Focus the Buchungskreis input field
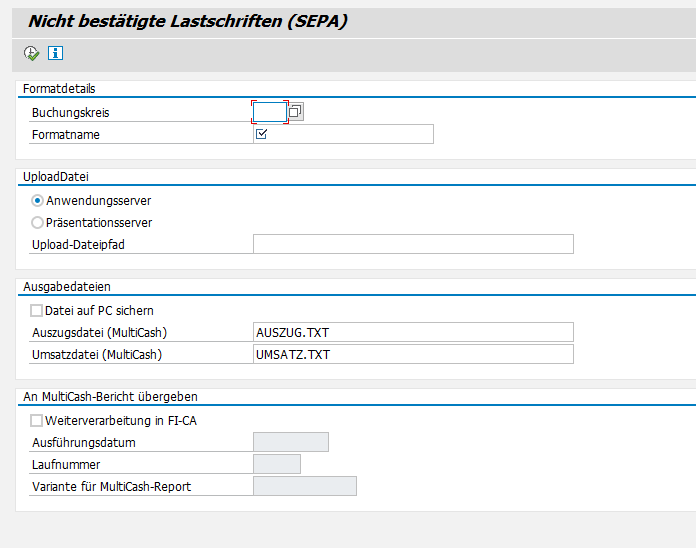 click(x=270, y=112)
